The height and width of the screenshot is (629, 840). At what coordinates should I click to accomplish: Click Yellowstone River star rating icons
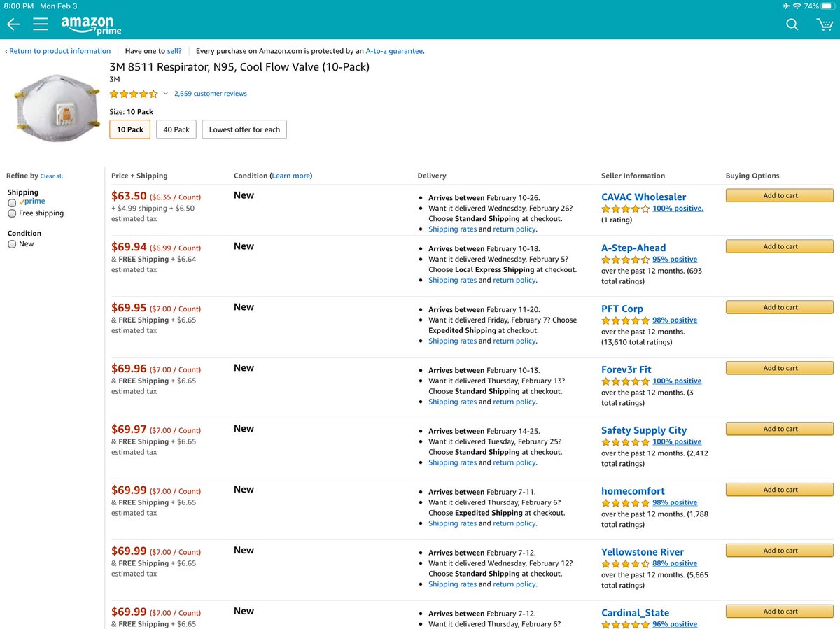coord(625,564)
